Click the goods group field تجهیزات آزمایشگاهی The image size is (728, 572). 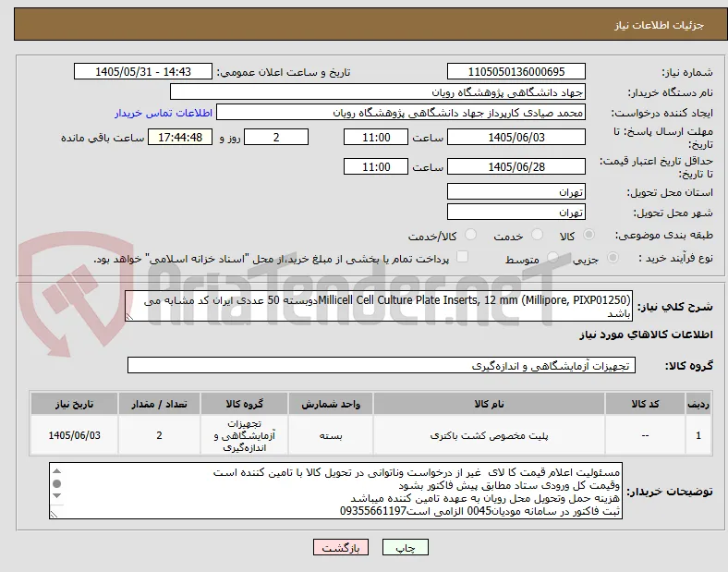click(x=382, y=365)
